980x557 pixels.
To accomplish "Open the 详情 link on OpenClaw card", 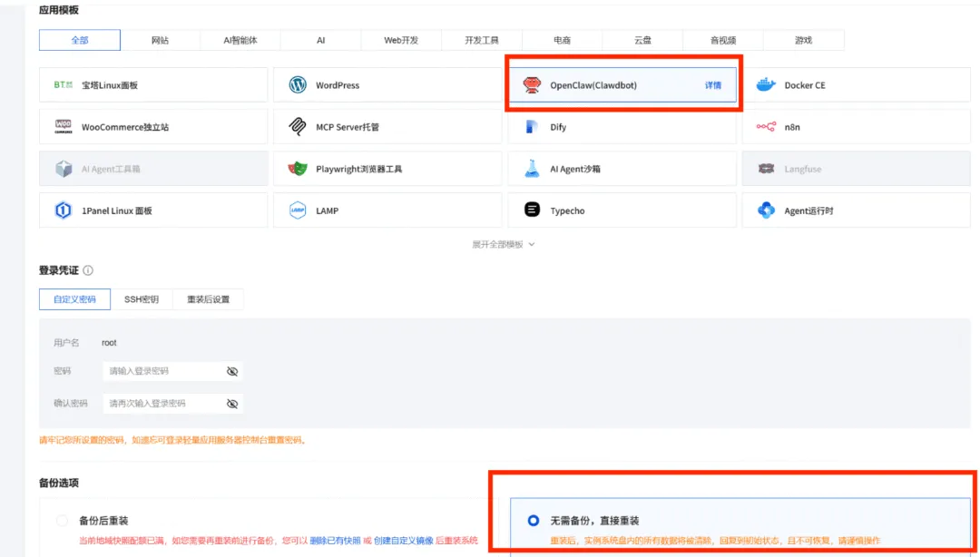I will pos(713,85).
